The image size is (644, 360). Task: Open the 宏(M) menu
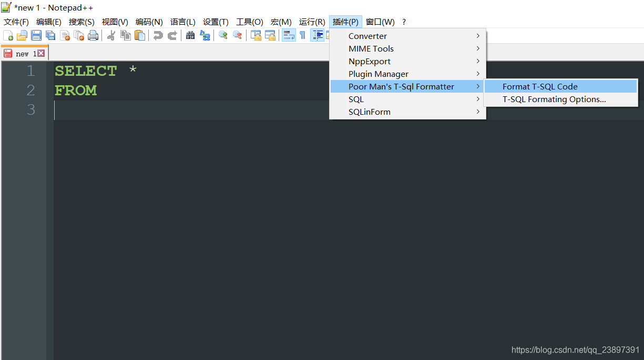(x=281, y=22)
